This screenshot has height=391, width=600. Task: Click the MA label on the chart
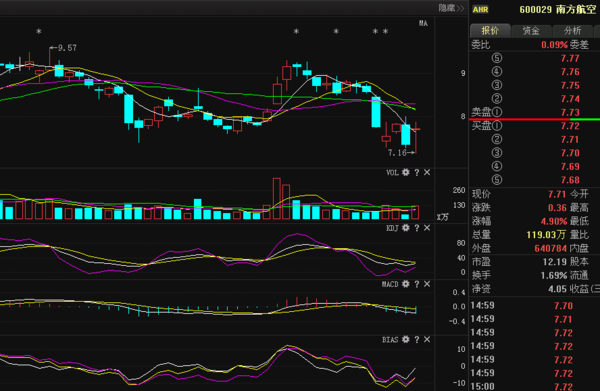[423, 23]
